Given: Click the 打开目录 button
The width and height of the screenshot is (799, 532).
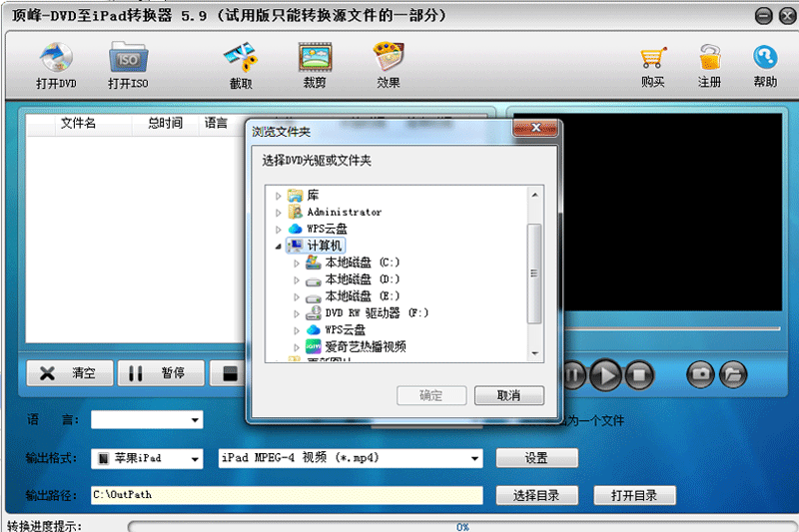Looking at the screenshot, I should tap(635, 495).
